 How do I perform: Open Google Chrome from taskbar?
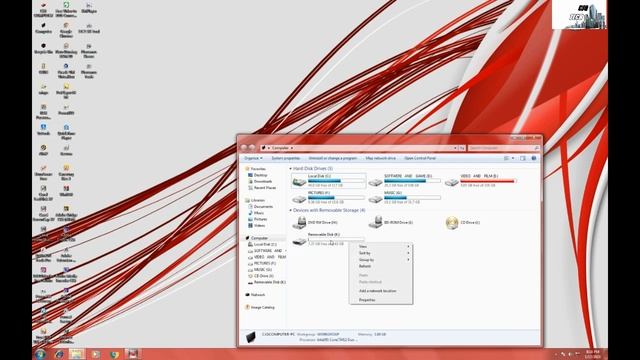[115, 354]
